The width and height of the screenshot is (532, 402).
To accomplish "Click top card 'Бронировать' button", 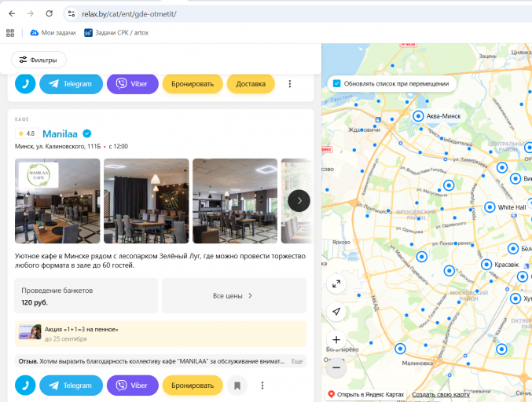I will (193, 84).
